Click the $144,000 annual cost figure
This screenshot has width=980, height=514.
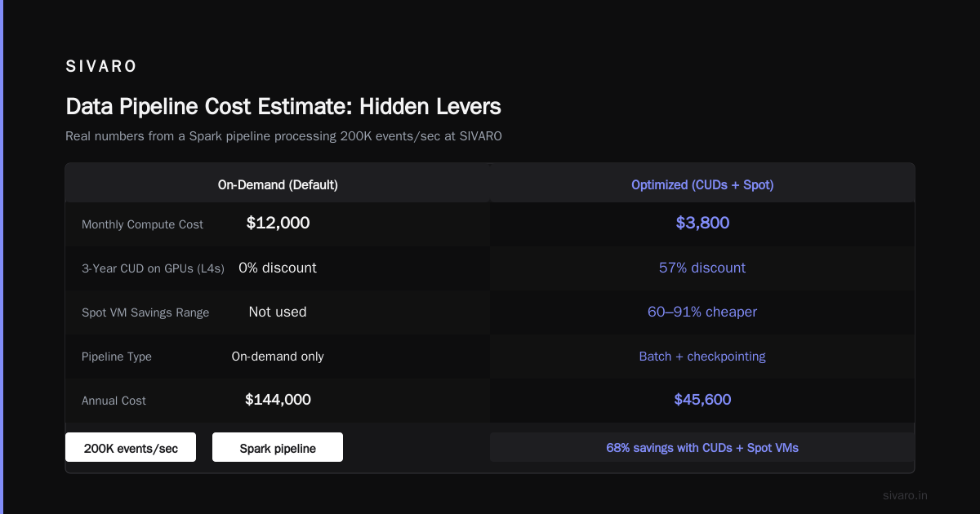click(x=278, y=400)
